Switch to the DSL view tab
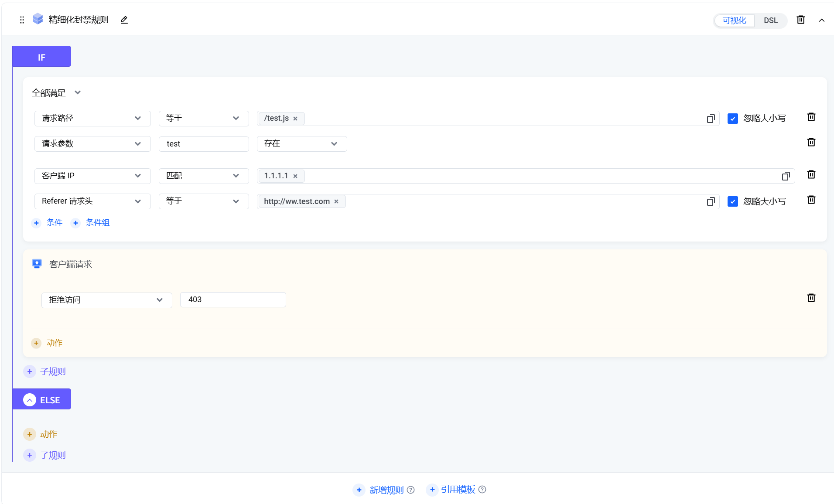Image resolution: width=834 pixels, height=504 pixels. (x=770, y=20)
